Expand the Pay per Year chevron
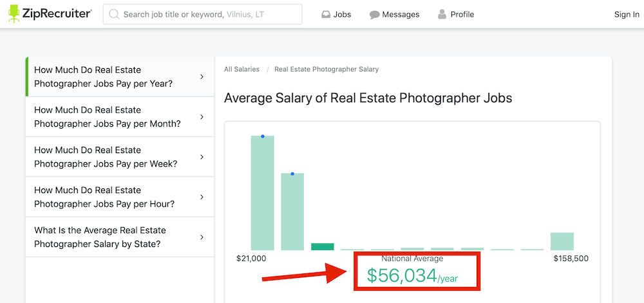Viewport: 644px width, 303px height. pyautogui.click(x=202, y=77)
